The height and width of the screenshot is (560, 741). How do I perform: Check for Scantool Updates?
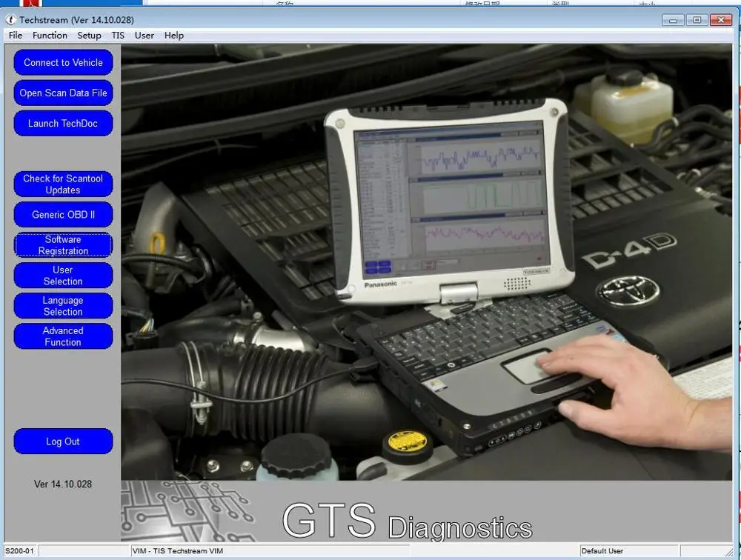(x=63, y=184)
